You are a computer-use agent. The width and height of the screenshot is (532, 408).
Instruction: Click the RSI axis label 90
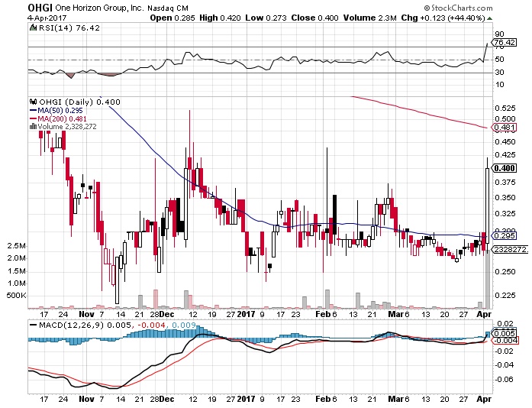tap(500, 34)
